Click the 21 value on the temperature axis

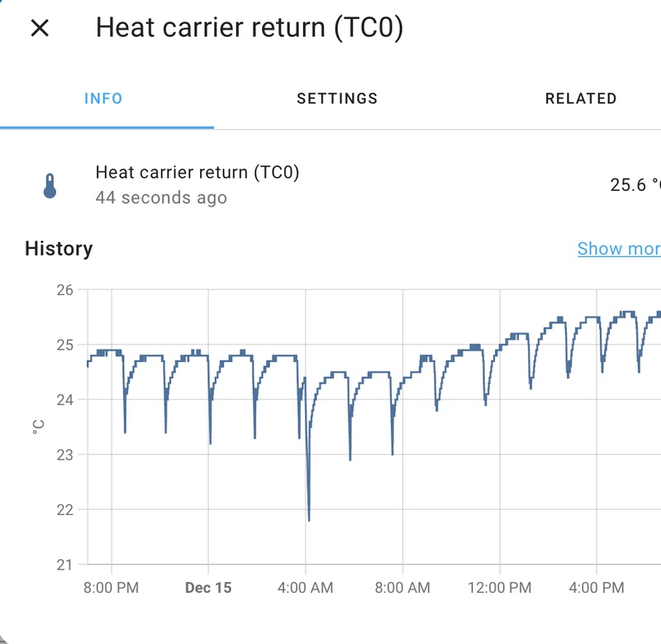click(65, 565)
